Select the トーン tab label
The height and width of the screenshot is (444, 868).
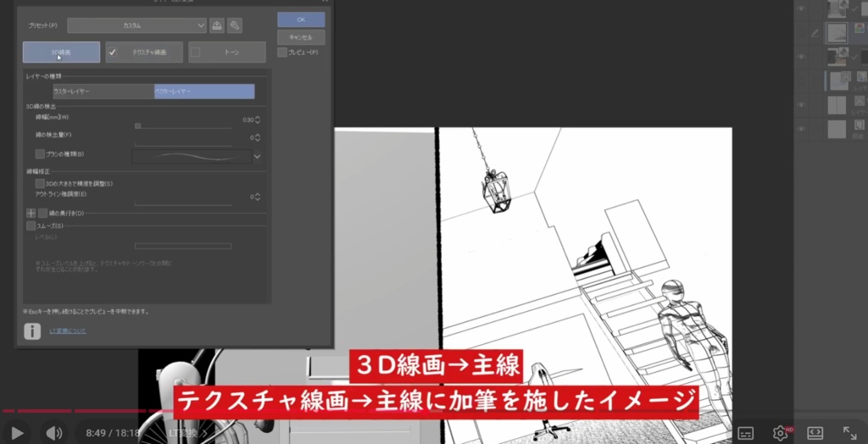[231, 52]
